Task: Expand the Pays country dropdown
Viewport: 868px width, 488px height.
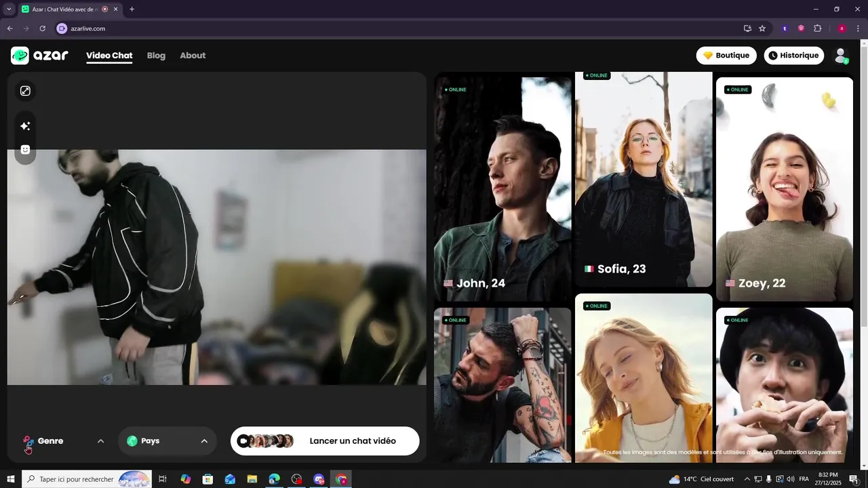Action: pyautogui.click(x=167, y=441)
